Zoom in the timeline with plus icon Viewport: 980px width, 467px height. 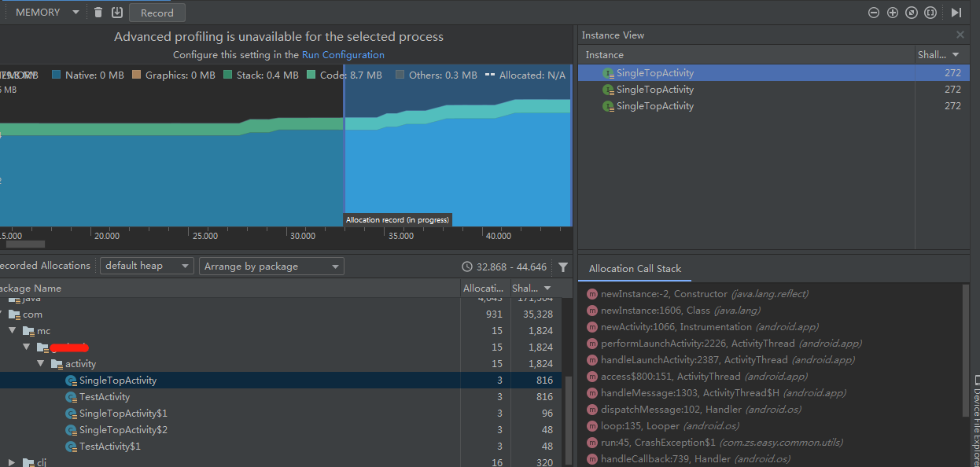[x=893, y=13]
